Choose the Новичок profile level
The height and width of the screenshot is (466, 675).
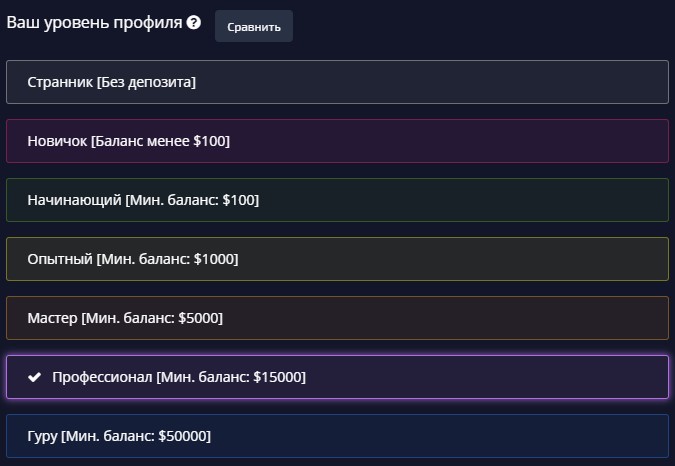click(x=336, y=141)
